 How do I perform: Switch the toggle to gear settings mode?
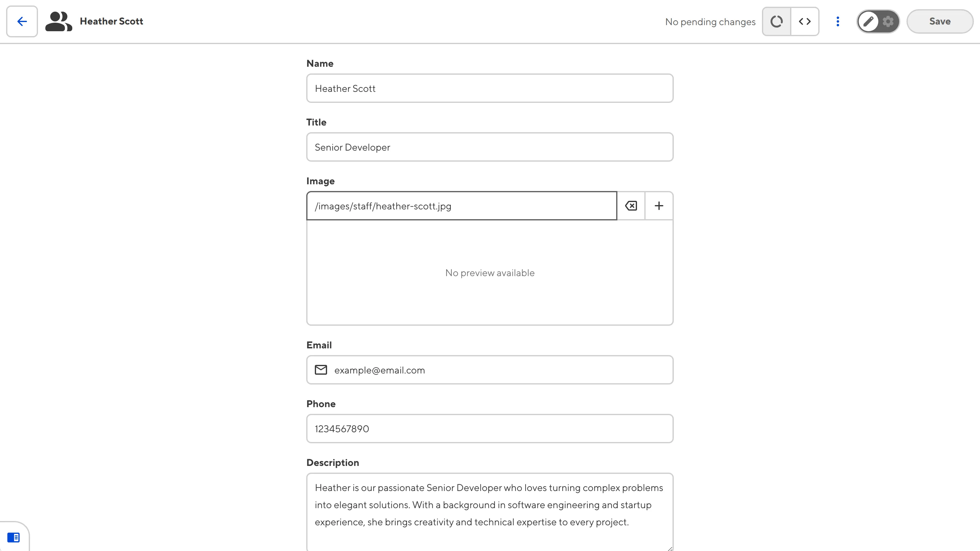888,21
